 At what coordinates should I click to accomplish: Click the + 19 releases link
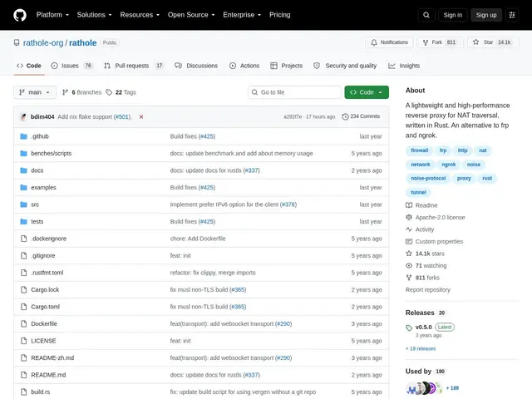coord(421,349)
